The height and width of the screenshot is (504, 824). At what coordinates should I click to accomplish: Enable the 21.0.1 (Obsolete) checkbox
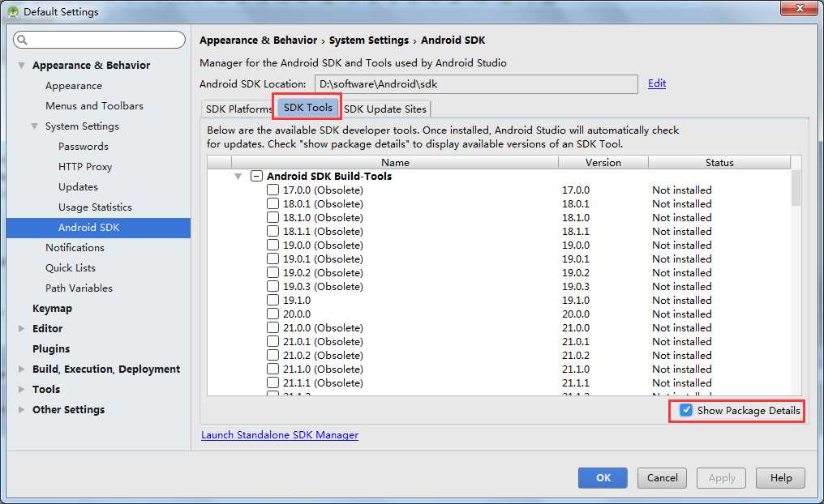[273, 341]
